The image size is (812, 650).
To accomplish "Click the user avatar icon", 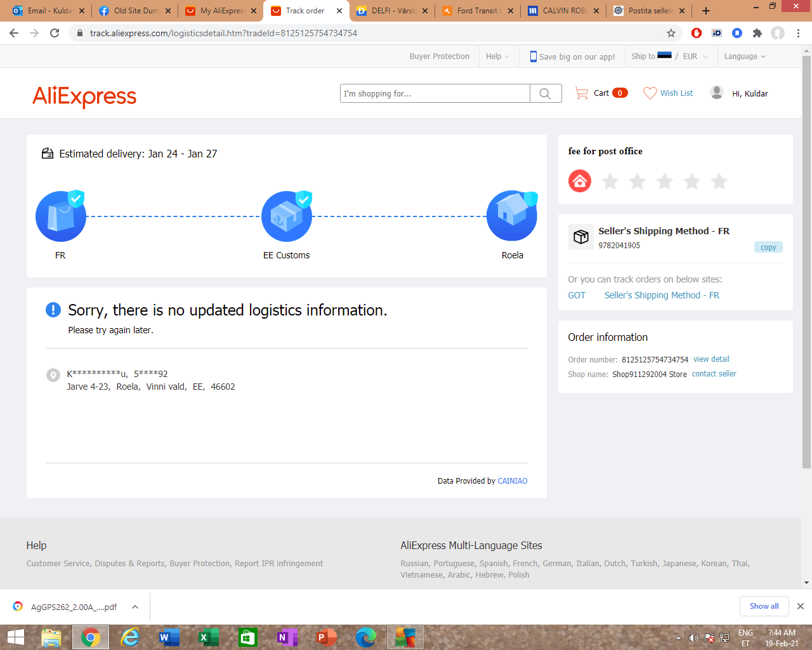I will click(717, 93).
